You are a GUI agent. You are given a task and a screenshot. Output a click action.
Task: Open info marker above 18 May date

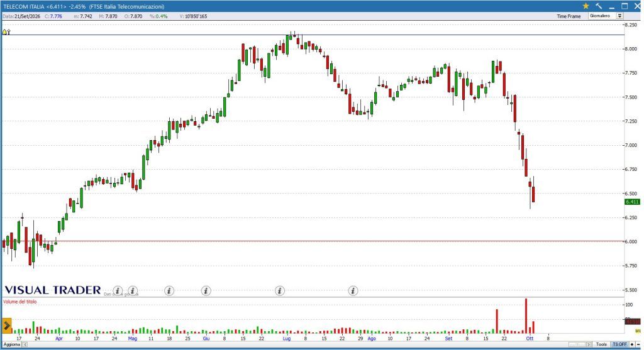[x=169, y=291]
